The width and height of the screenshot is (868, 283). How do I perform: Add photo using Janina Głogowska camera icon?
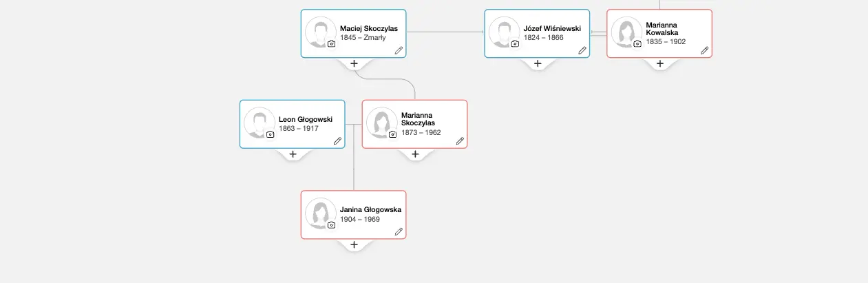(332, 225)
